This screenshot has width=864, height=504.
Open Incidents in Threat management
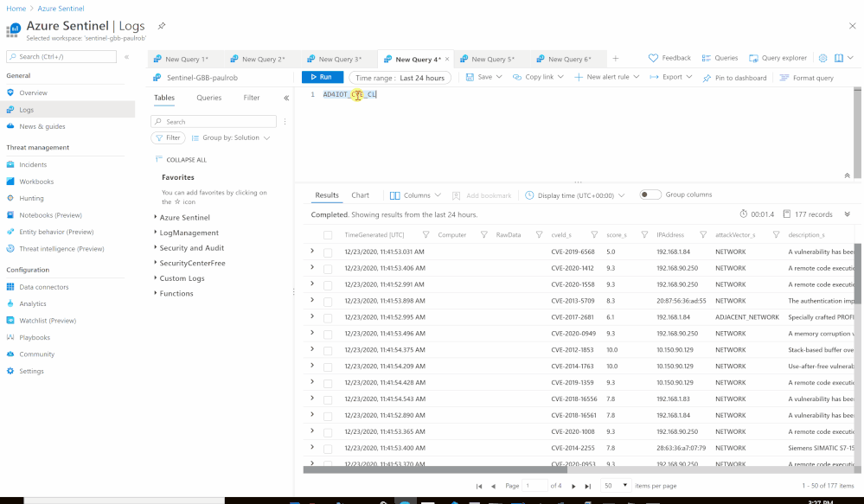pos(33,165)
